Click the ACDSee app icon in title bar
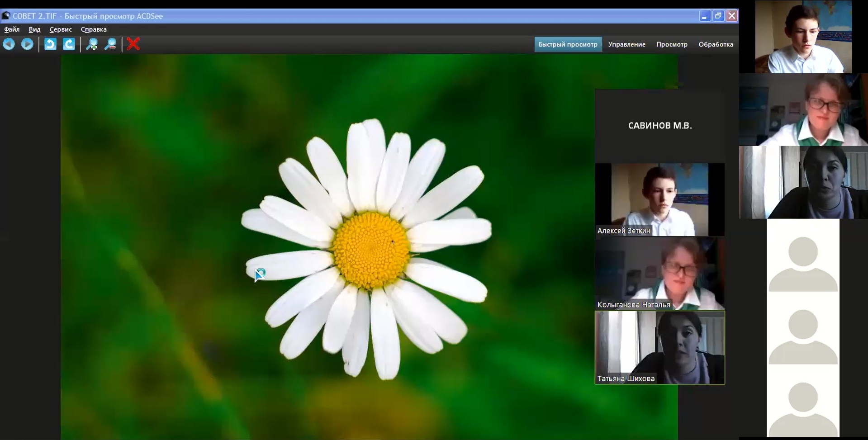Viewport: 868px width, 440px height. click(6, 16)
